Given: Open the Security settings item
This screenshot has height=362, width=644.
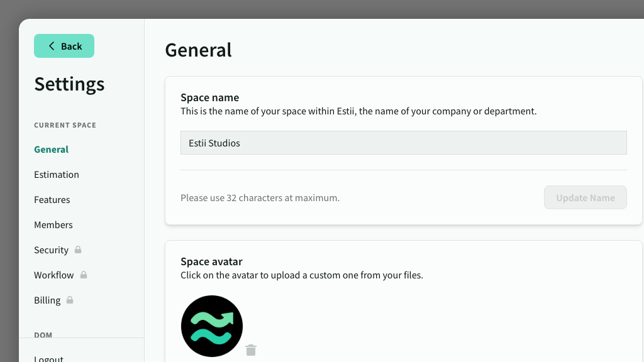Looking at the screenshot, I should coord(51,250).
